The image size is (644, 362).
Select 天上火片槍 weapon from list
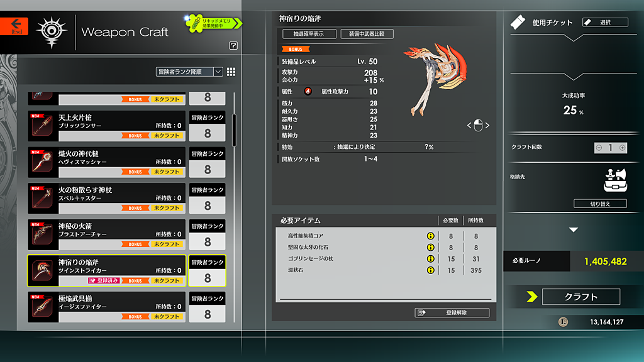click(107, 126)
